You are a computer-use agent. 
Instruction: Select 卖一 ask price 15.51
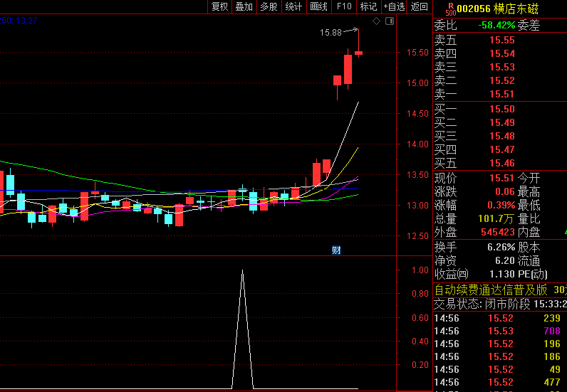tap(501, 95)
